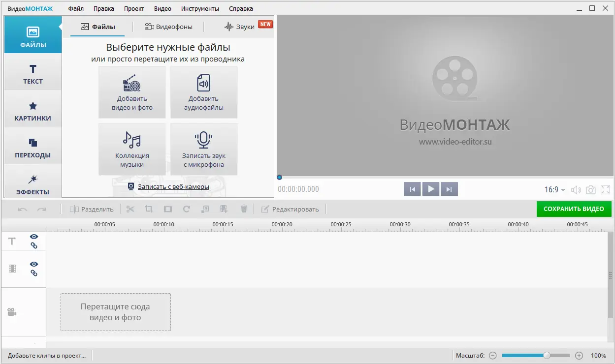Toggle overlay video track visibility eye
Screen dimensions: 615x364
(34, 264)
